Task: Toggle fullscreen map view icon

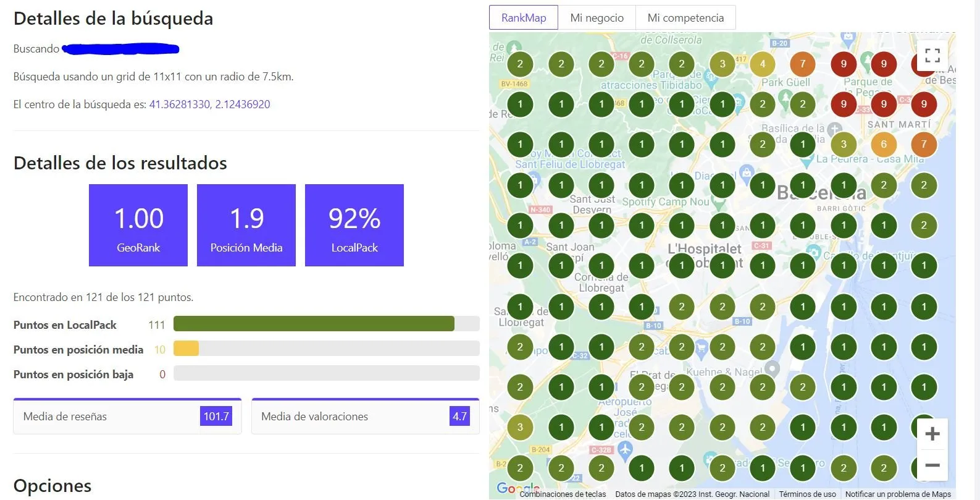Action: point(932,56)
